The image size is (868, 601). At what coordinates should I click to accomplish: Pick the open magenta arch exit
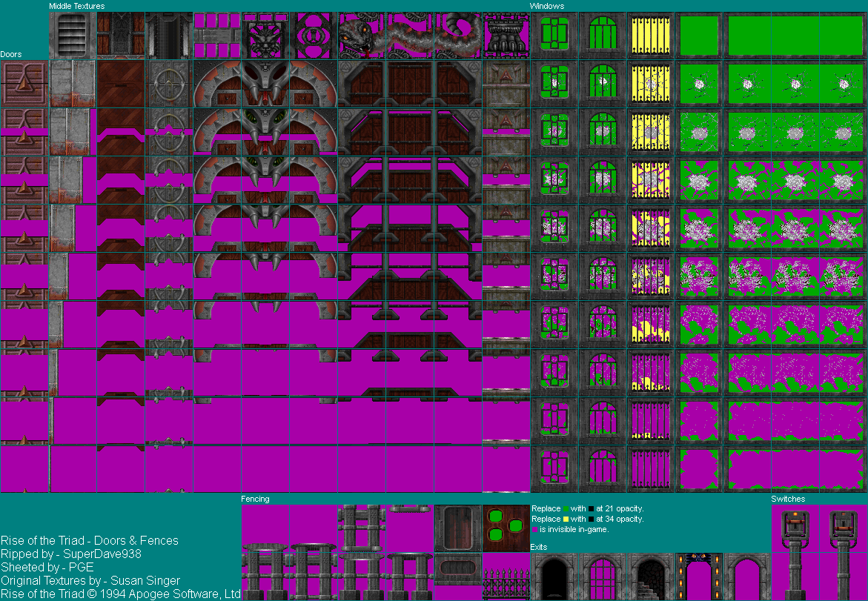point(746,576)
